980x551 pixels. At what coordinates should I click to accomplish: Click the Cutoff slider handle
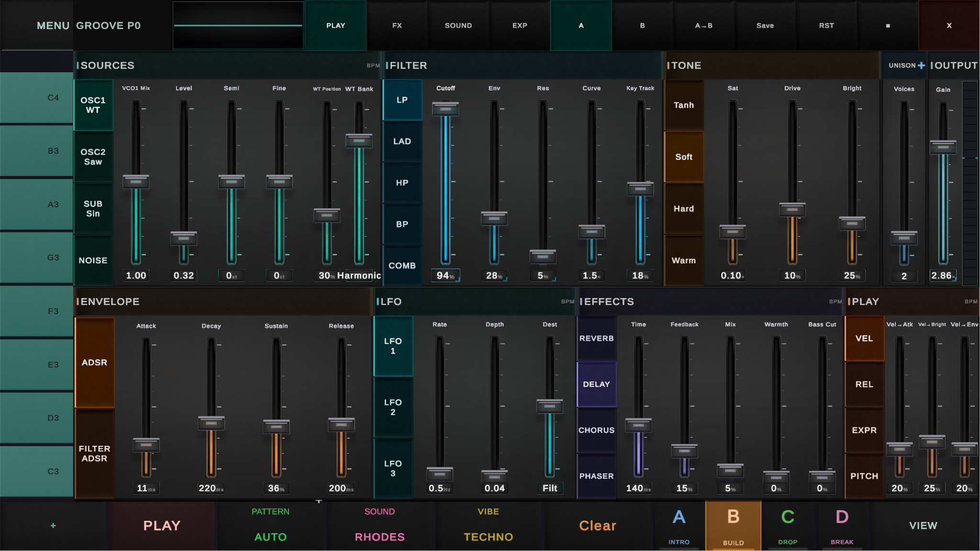[x=445, y=109]
